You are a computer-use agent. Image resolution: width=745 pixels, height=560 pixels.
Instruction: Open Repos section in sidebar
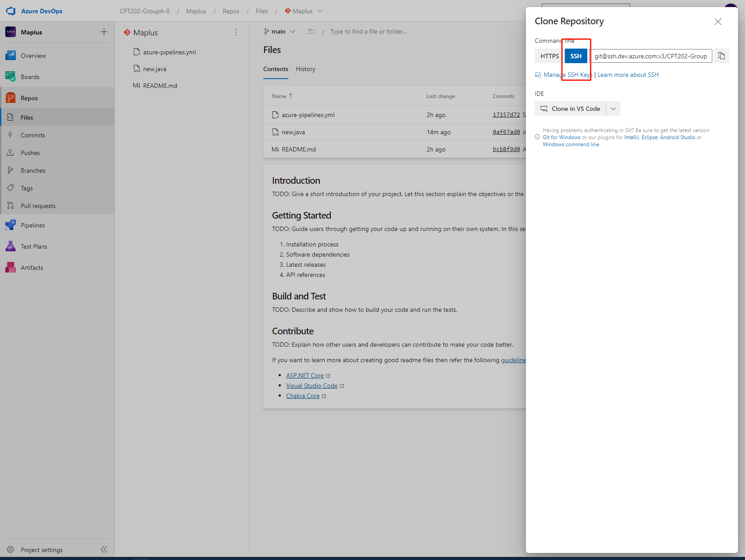click(29, 98)
